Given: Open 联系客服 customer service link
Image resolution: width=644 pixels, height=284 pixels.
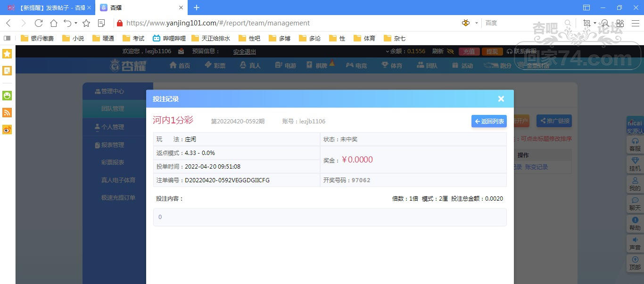Looking at the screenshot, I should pyautogui.click(x=522, y=51).
